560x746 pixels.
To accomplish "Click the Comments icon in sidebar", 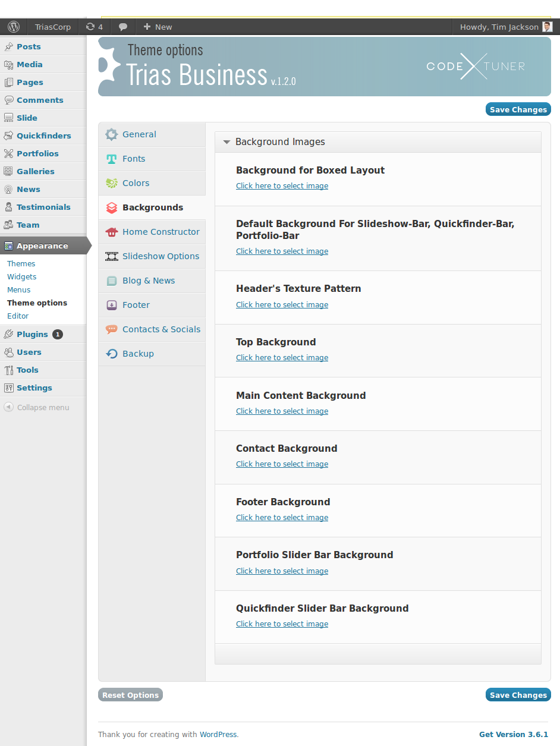I will 8,100.
